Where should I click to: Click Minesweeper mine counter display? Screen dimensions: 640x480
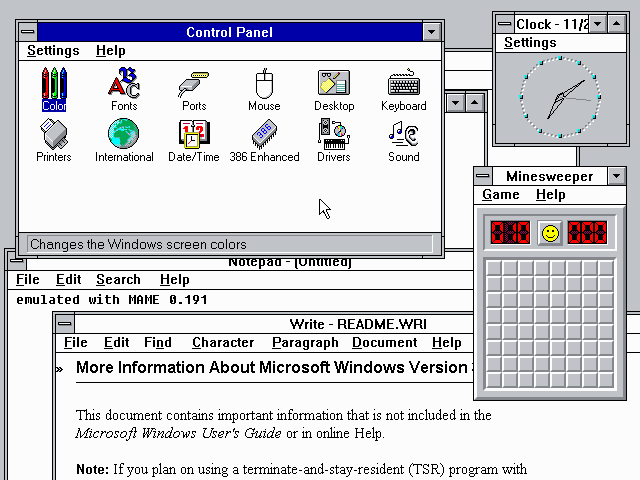pyautogui.click(x=510, y=233)
